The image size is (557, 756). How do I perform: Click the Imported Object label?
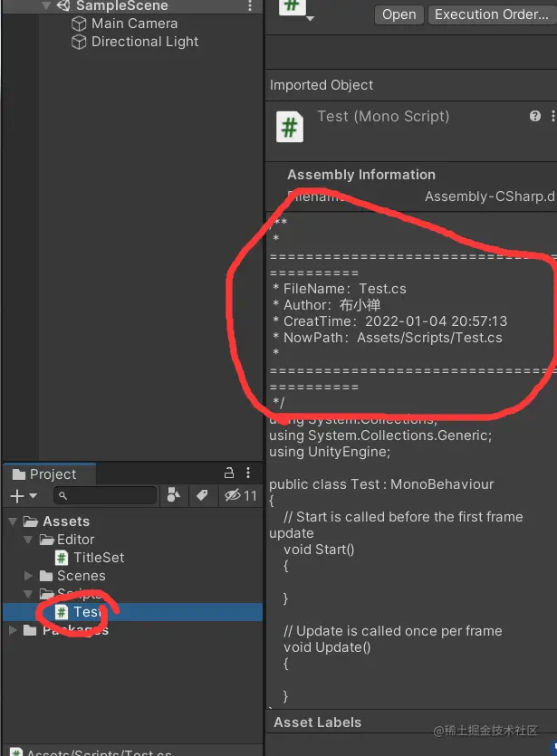322,85
